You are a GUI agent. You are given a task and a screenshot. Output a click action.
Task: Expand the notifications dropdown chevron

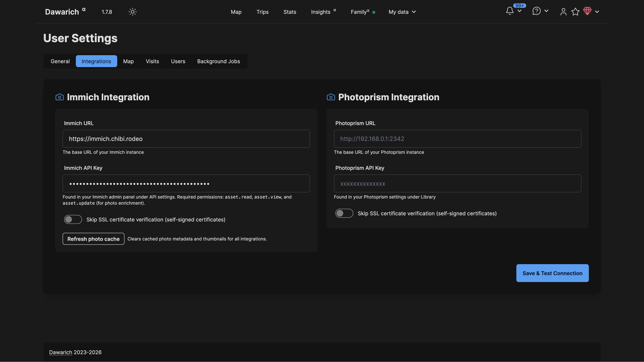click(x=520, y=11)
